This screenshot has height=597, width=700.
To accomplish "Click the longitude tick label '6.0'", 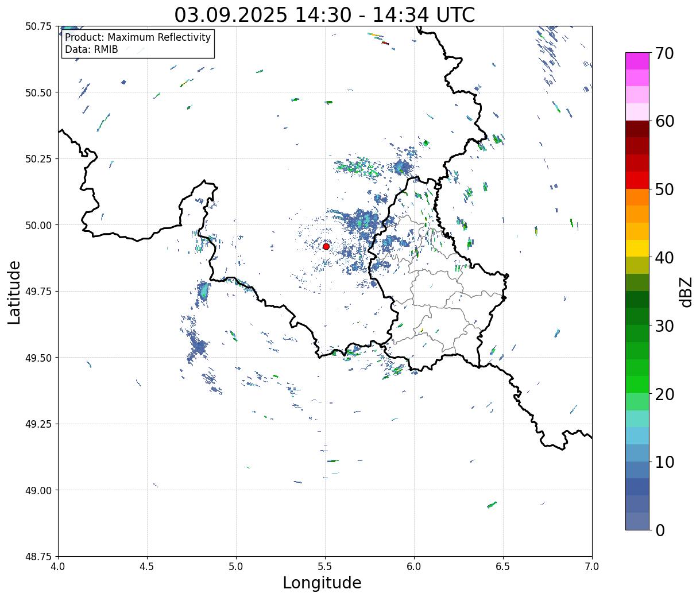I will coord(414,567).
